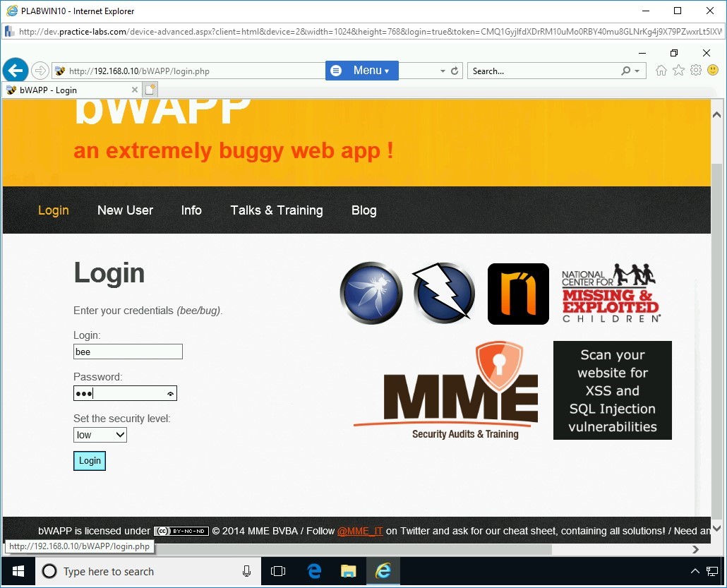Refresh the page using reload icon
The image size is (727, 588).
pos(455,71)
